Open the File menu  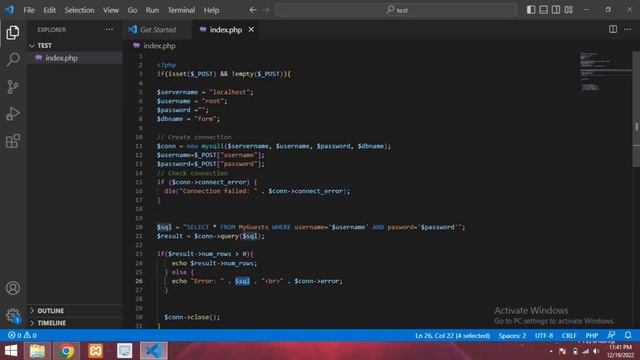[x=29, y=10]
